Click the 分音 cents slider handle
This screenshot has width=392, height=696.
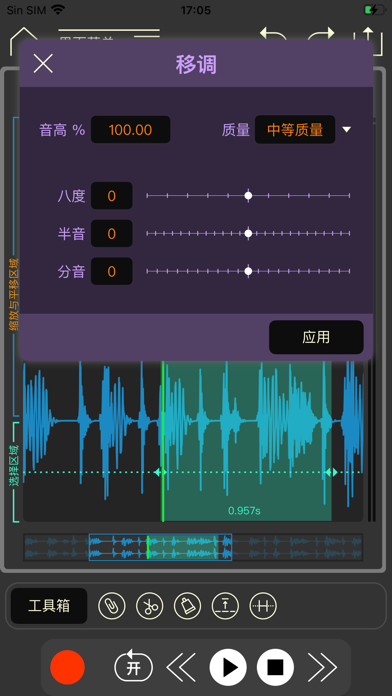pyautogui.click(x=248, y=271)
